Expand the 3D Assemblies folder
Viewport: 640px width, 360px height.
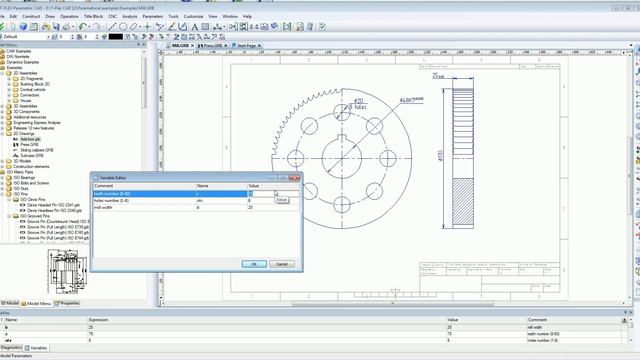coord(2,106)
